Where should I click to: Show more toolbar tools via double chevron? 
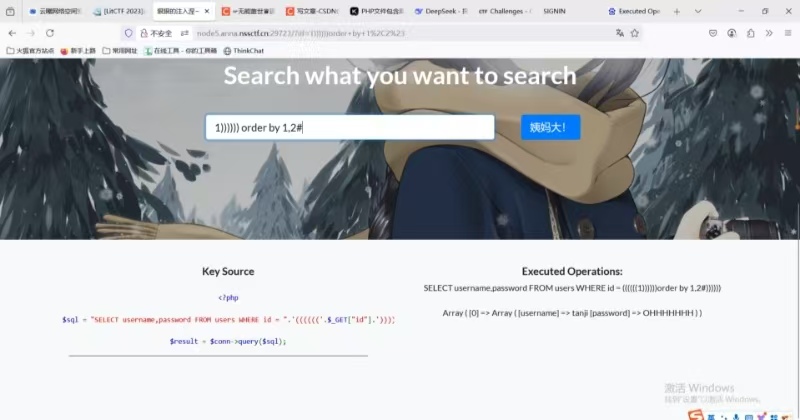click(769, 33)
